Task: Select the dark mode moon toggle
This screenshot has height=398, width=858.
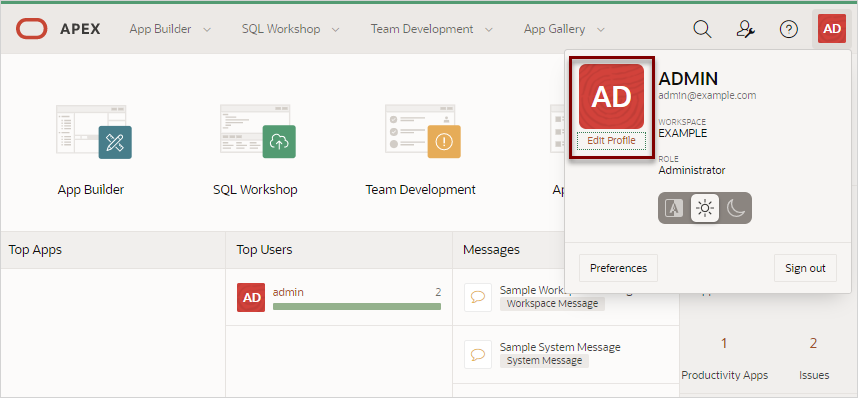Action: pos(736,208)
